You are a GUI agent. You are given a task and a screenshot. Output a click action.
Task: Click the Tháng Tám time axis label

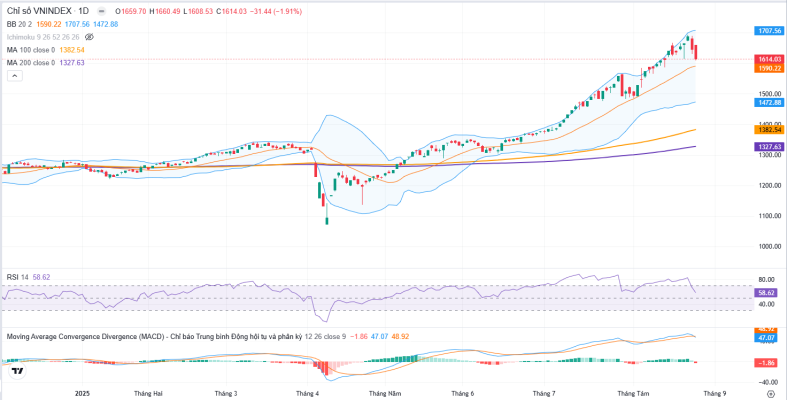(x=633, y=394)
